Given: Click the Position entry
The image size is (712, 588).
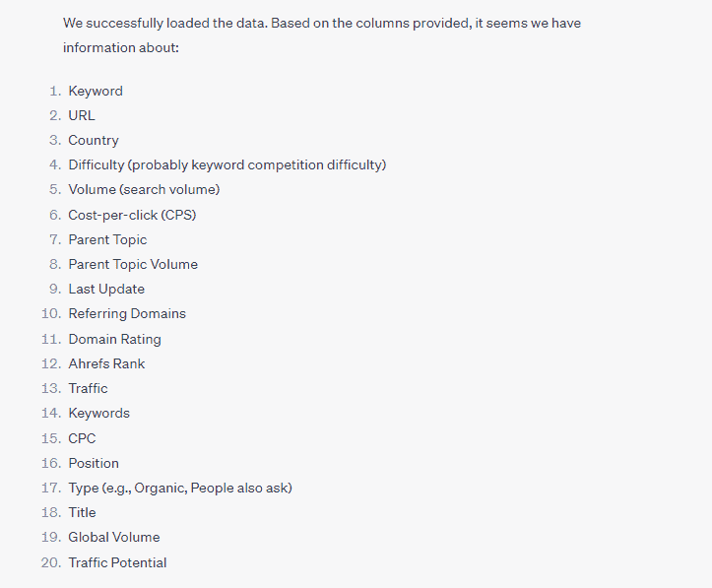Looking at the screenshot, I should click(94, 463).
